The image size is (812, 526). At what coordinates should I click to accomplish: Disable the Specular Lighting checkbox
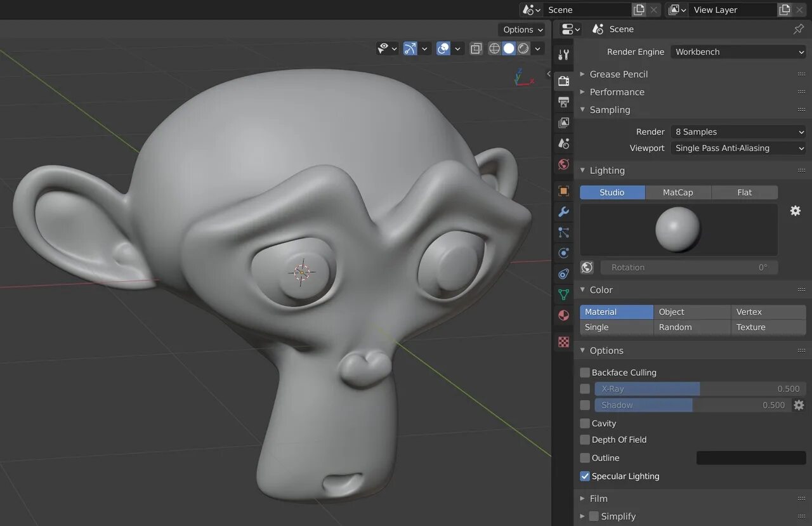585,476
